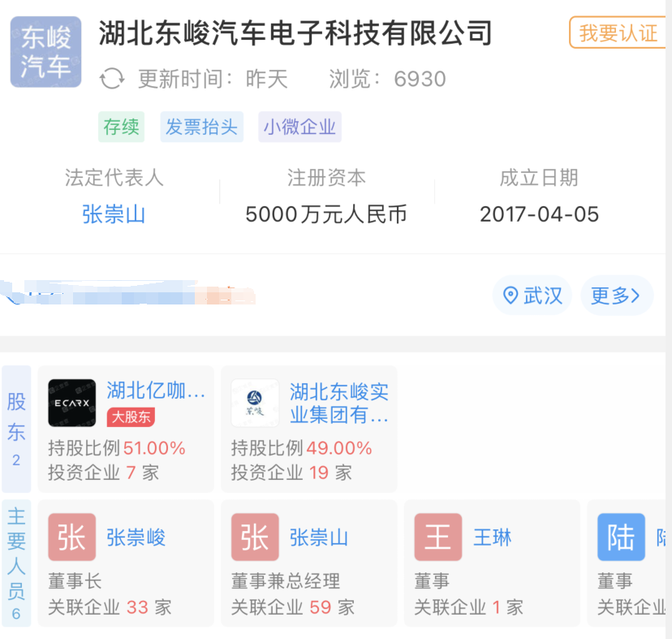Image resolution: width=672 pixels, height=639 pixels.
Task: Click the 王琳 avatar icon
Action: pyautogui.click(x=438, y=538)
